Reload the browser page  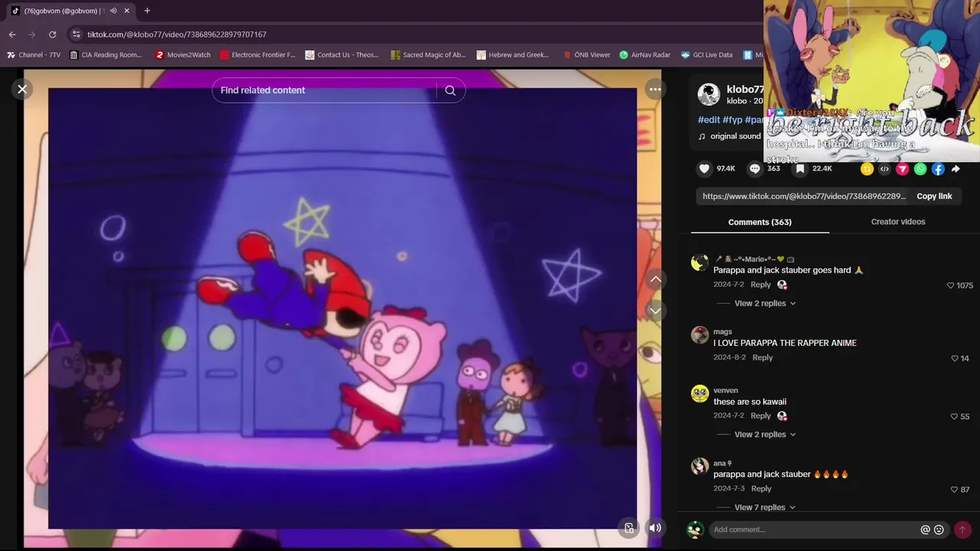52,34
